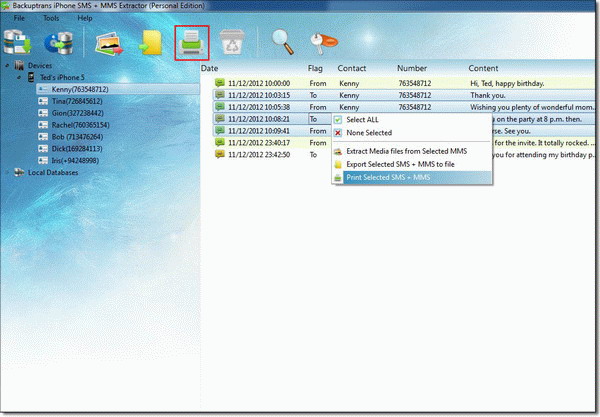Click the recycle bin delete toolbar icon
The image size is (600, 417).
click(x=232, y=42)
